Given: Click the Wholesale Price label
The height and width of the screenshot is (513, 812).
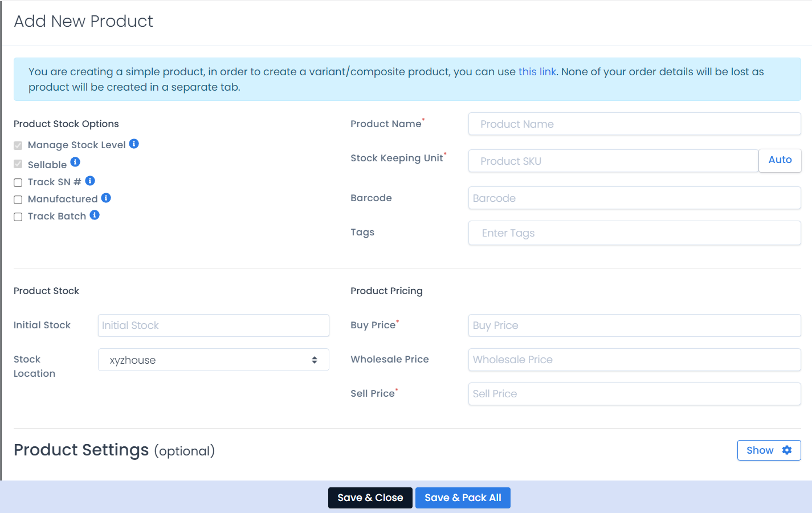Looking at the screenshot, I should click(390, 359).
